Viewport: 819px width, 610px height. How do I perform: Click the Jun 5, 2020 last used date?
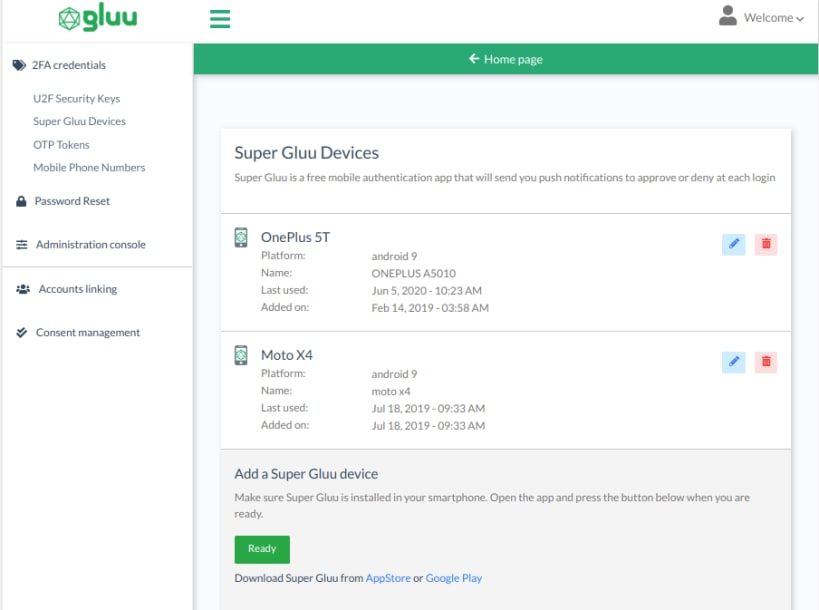click(x=427, y=290)
